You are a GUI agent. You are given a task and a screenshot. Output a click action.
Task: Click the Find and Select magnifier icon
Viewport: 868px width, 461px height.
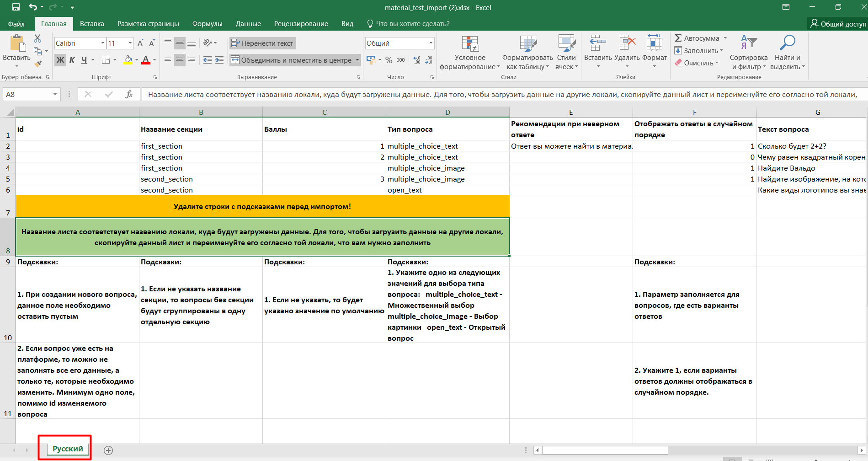pos(787,43)
